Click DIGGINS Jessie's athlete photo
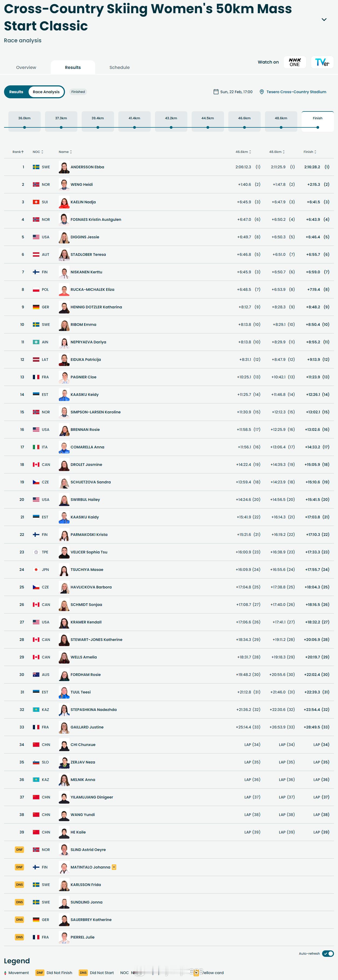The height and width of the screenshot is (980, 338). pos(64,237)
